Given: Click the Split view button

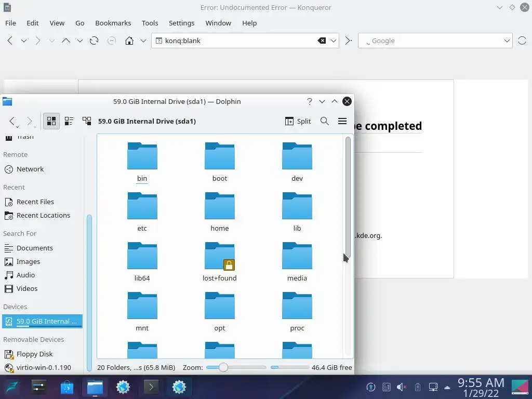Looking at the screenshot, I should point(298,121).
